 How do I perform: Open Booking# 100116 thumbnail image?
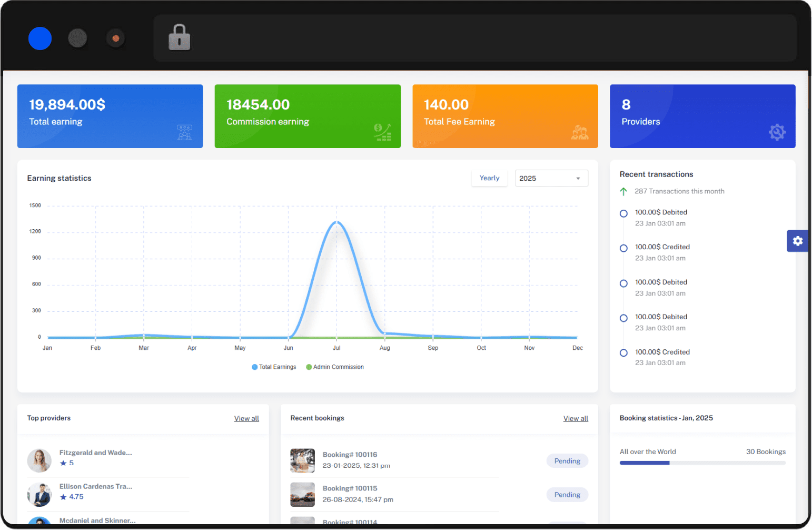click(x=302, y=461)
